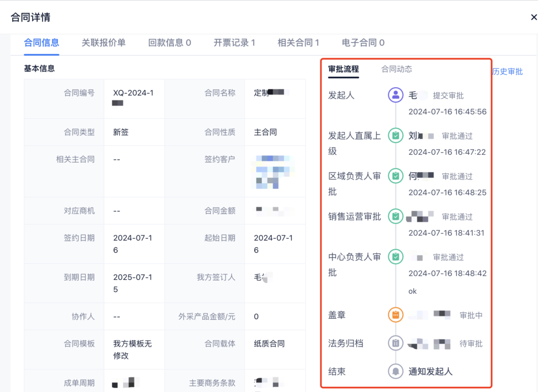Click the orange 盖章 in-progress icon
538x392 pixels.
click(395, 315)
